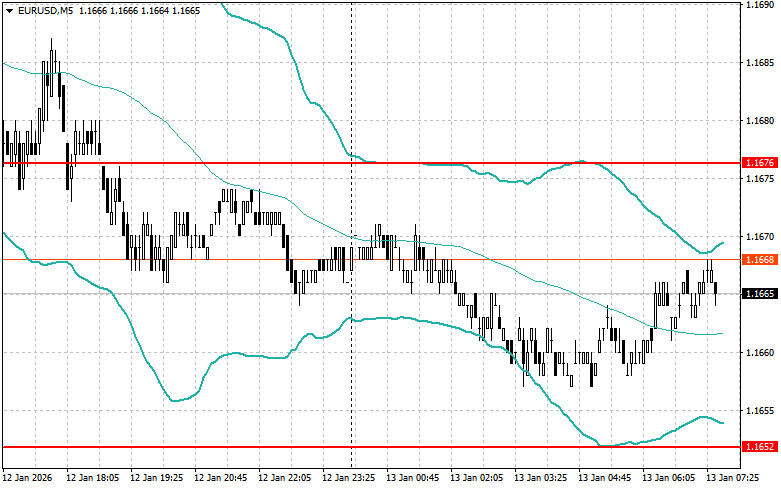Select the 13 Jan 00:45 time label
The height and width of the screenshot is (489, 781).
click(x=412, y=478)
